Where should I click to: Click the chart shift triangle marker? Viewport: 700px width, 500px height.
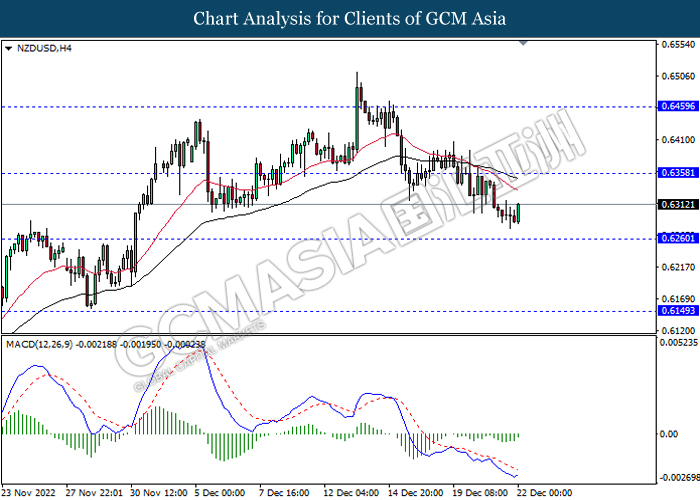click(x=524, y=43)
